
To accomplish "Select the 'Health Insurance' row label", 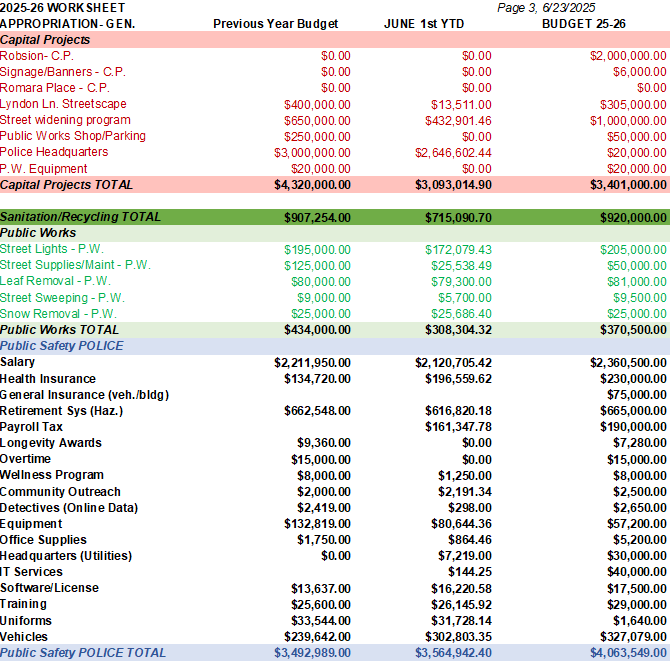I will point(48,379).
